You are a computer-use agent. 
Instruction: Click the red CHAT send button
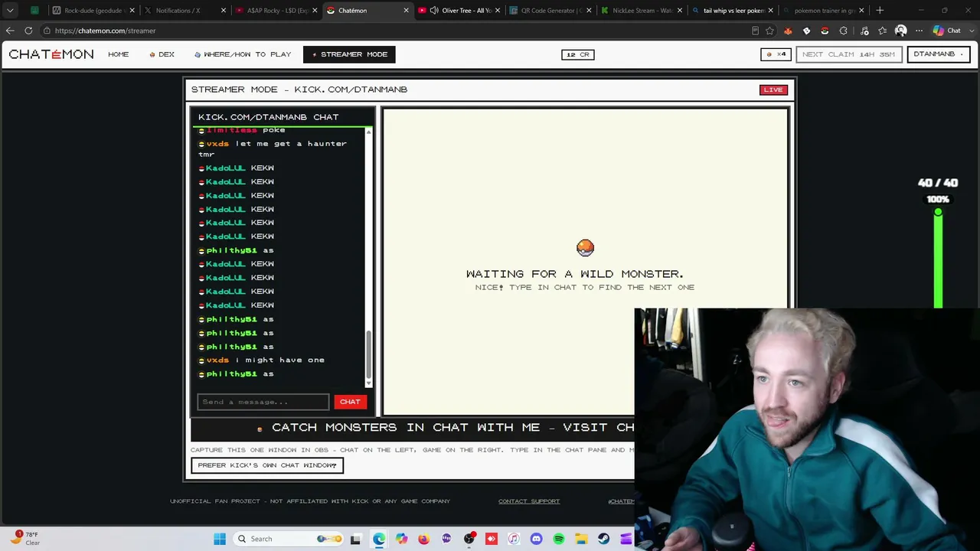point(350,402)
